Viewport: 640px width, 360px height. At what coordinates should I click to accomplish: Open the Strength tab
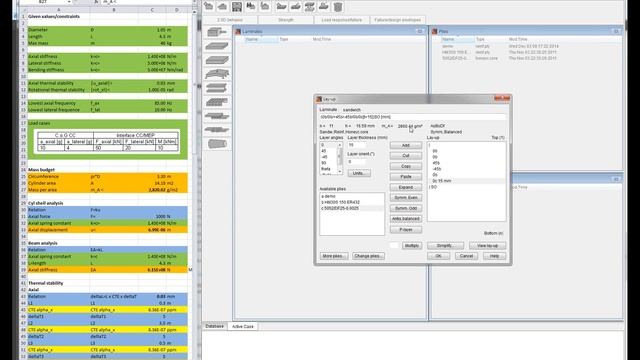coord(286,20)
